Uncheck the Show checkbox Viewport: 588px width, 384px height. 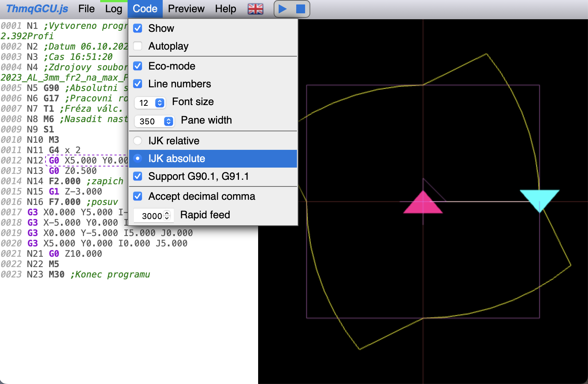coord(138,28)
